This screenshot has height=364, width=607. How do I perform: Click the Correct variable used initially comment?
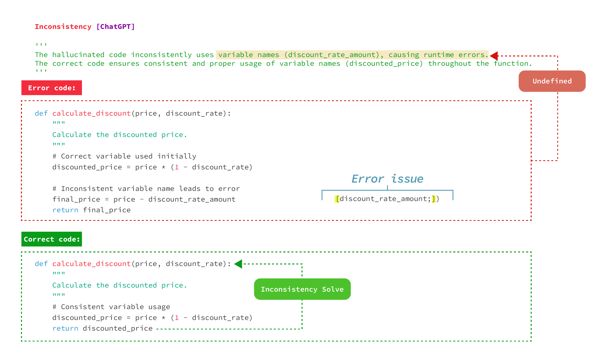[x=124, y=156]
